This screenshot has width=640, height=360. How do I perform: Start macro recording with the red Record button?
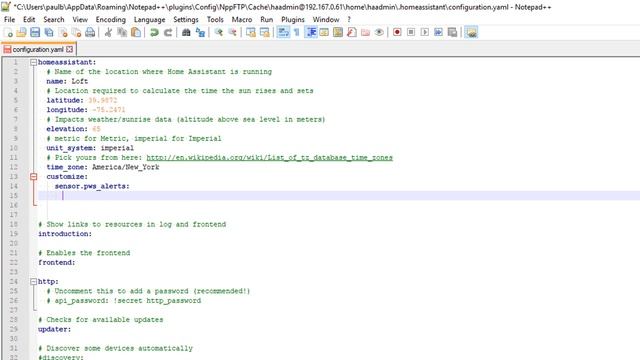(397, 32)
